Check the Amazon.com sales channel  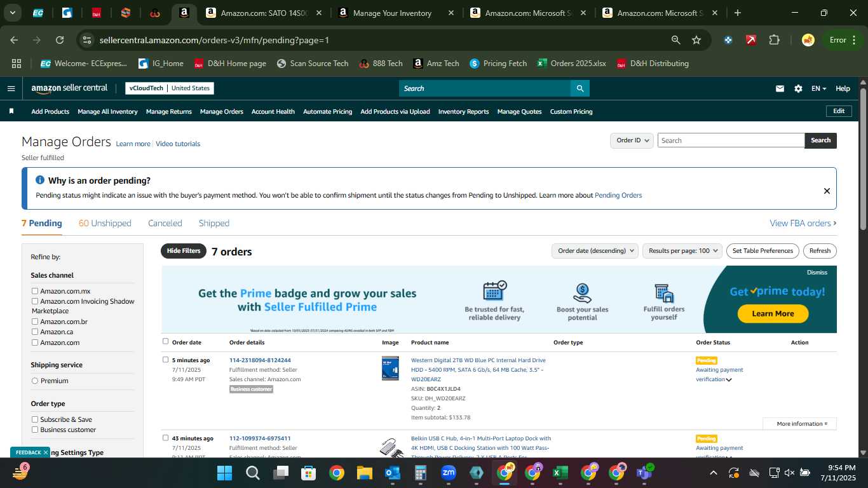point(35,342)
